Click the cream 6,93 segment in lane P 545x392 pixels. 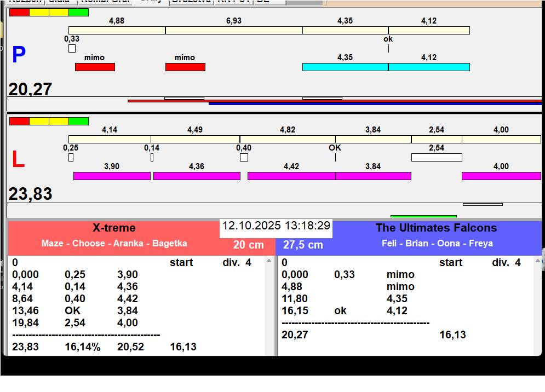234,30
